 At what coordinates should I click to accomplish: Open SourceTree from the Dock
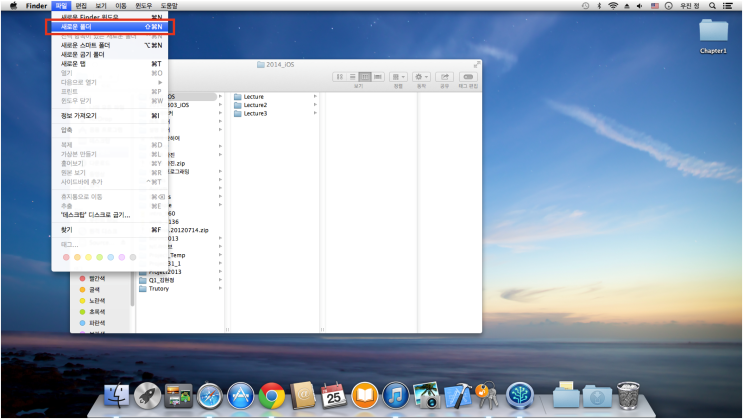[x=520, y=396]
